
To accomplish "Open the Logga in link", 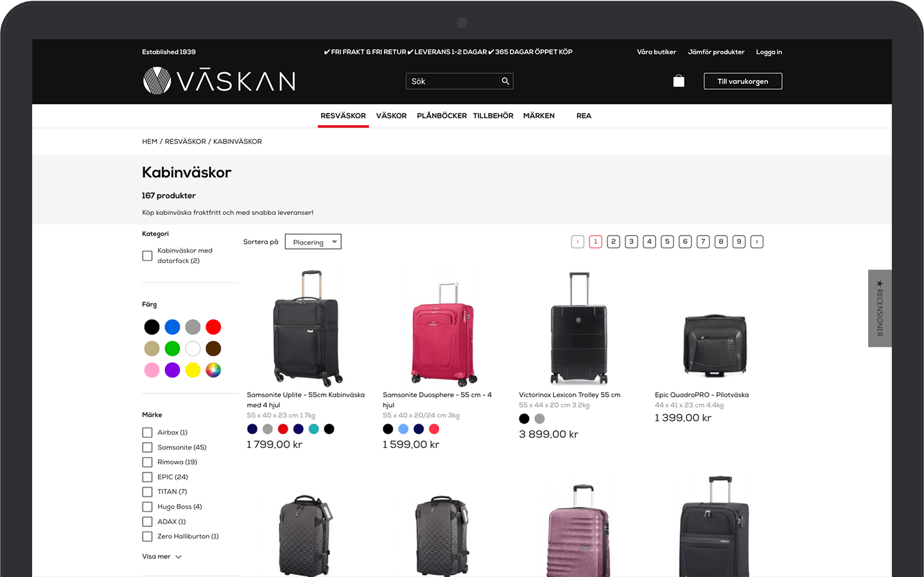I will [x=769, y=52].
